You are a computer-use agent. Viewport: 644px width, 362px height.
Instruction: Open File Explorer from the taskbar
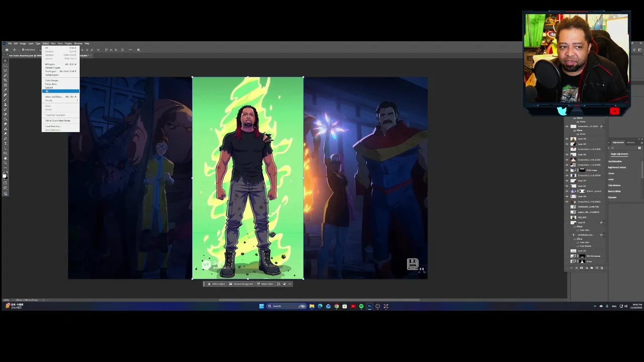312,306
